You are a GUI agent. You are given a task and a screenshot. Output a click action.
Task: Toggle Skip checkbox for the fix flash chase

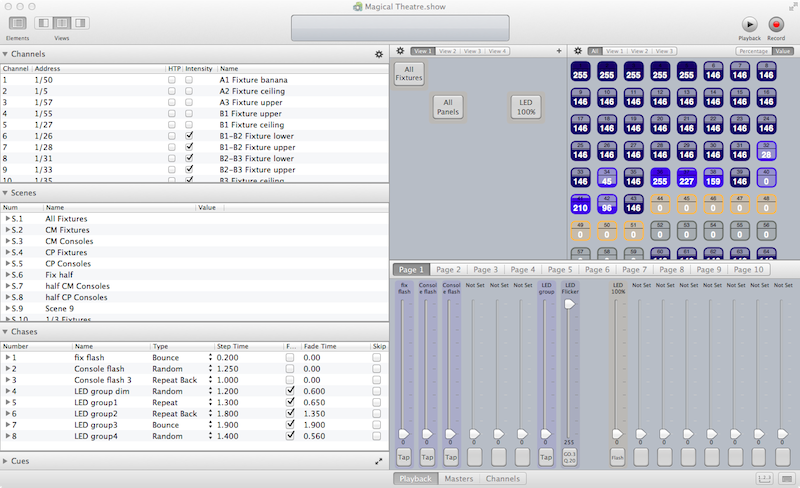pyautogui.click(x=377, y=357)
